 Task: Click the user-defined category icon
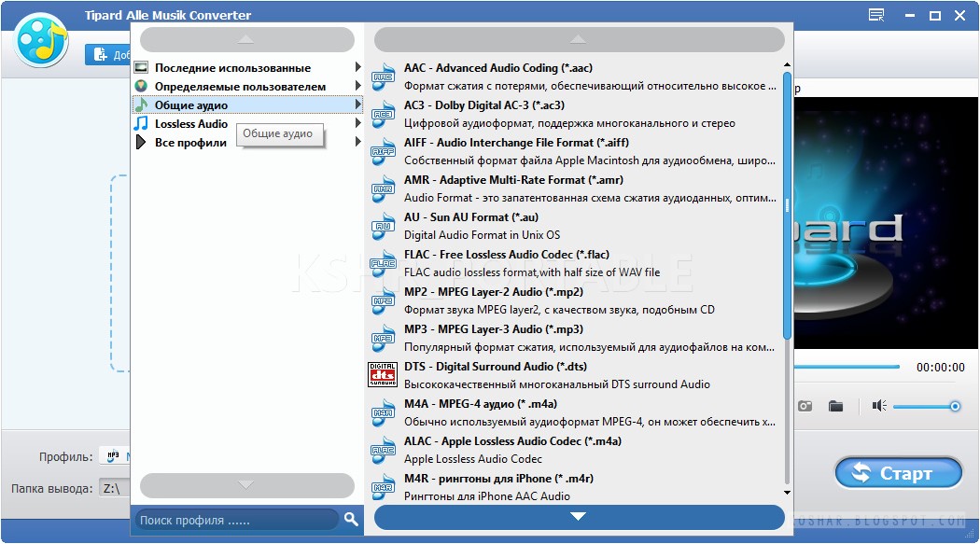141,86
